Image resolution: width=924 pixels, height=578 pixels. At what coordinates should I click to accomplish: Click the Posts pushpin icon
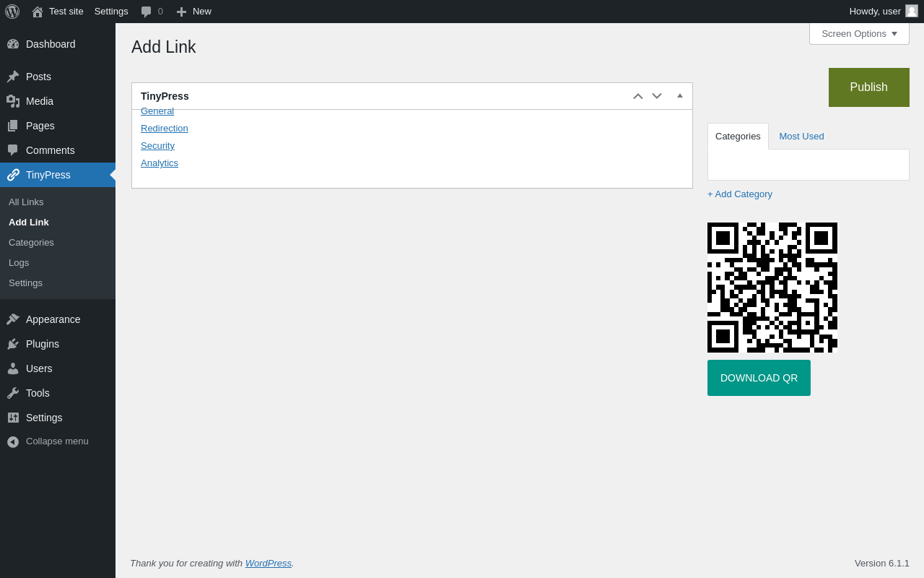13,77
